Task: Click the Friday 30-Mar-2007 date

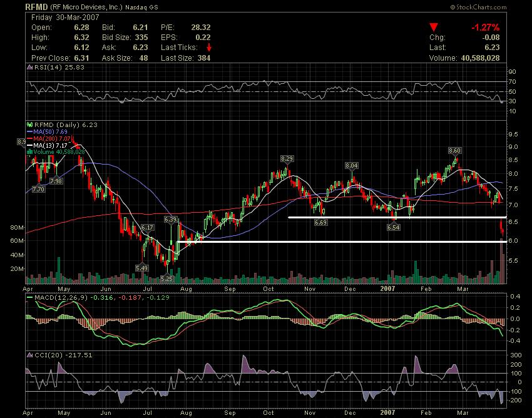Action: click(x=65, y=18)
